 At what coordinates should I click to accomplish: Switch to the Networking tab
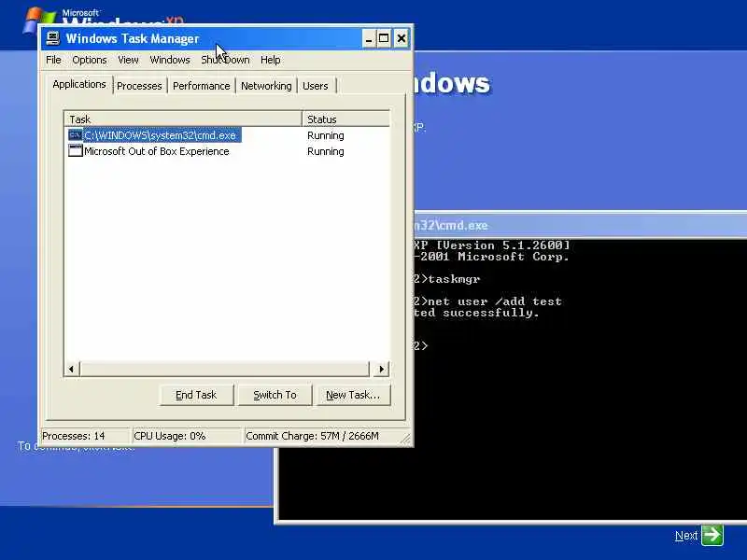[x=266, y=86]
